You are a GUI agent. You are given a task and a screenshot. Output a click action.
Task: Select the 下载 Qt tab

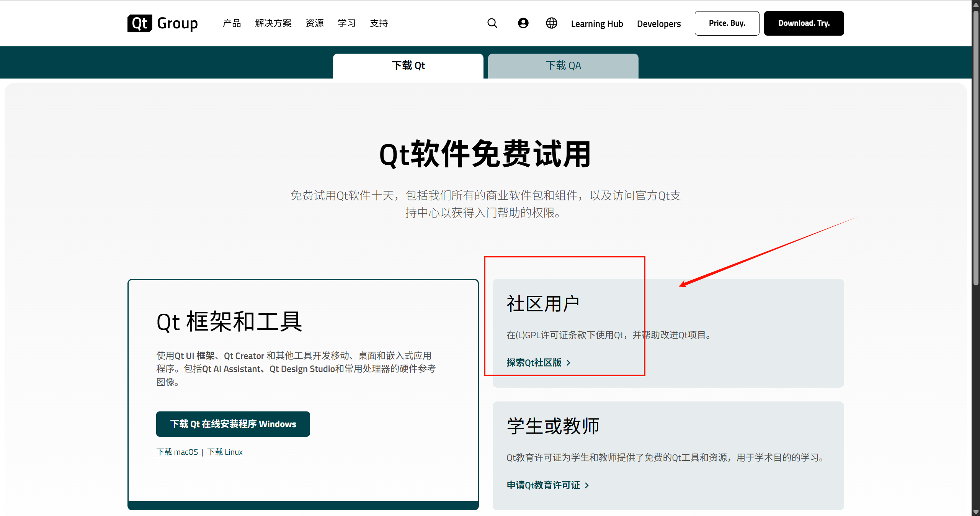pyautogui.click(x=408, y=65)
